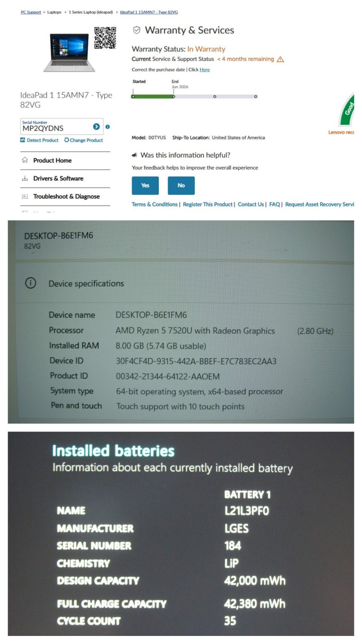Viewport: 362px width, 644px height.
Task: Click the megaphone feedback icon
Action: point(134,155)
